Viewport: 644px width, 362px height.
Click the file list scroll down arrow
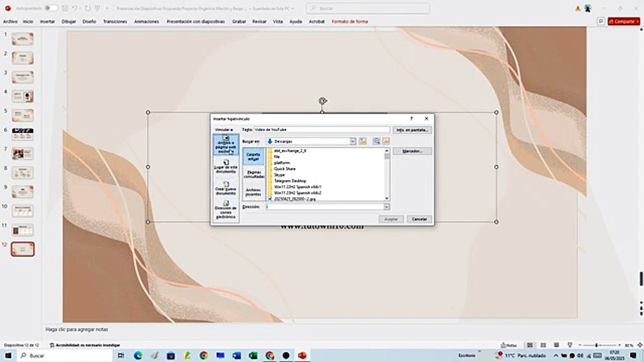(387, 198)
